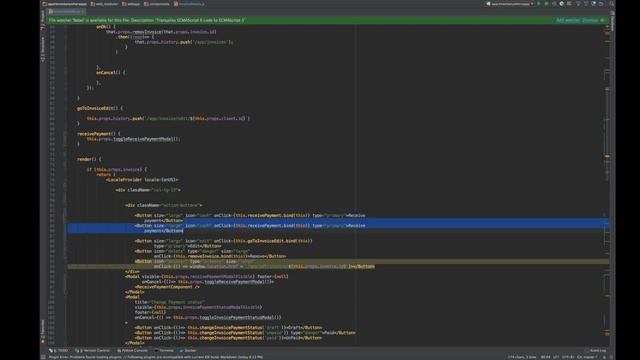Viewport: 640px width, 360px height.
Task: Click the Debug icon next to Run
Action: (546, 4)
